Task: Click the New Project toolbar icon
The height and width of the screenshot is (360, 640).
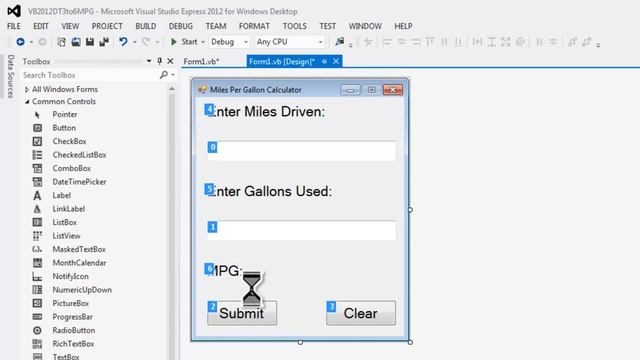Action: click(61, 42)
